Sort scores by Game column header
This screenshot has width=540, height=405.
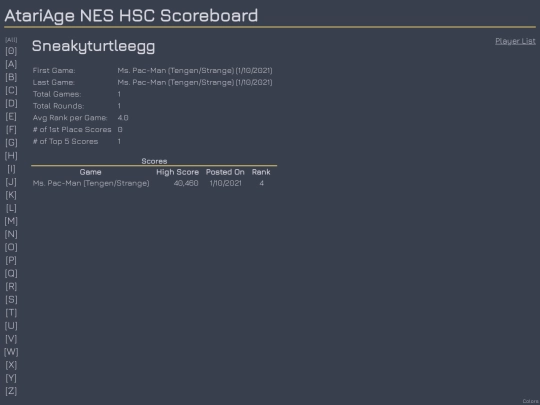point(91,172)
